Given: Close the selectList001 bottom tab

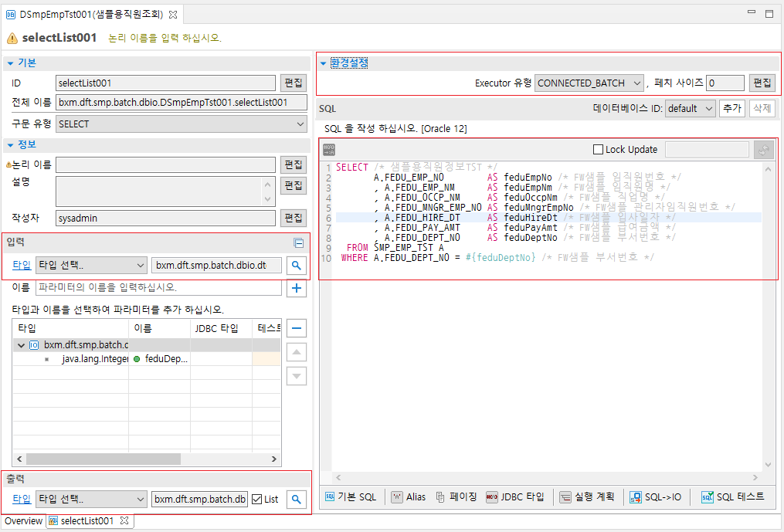Looking at the screenshot, I should pyautogui.click(x=124, y=520).
